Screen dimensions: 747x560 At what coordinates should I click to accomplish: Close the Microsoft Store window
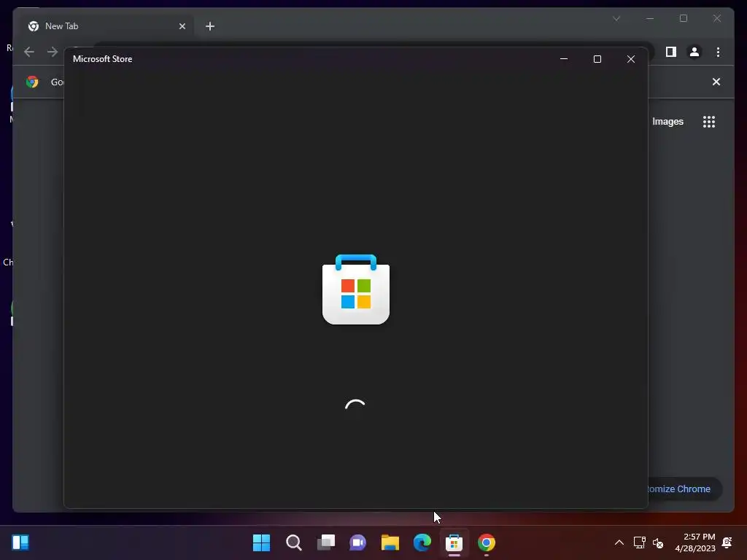pos(631,59)
